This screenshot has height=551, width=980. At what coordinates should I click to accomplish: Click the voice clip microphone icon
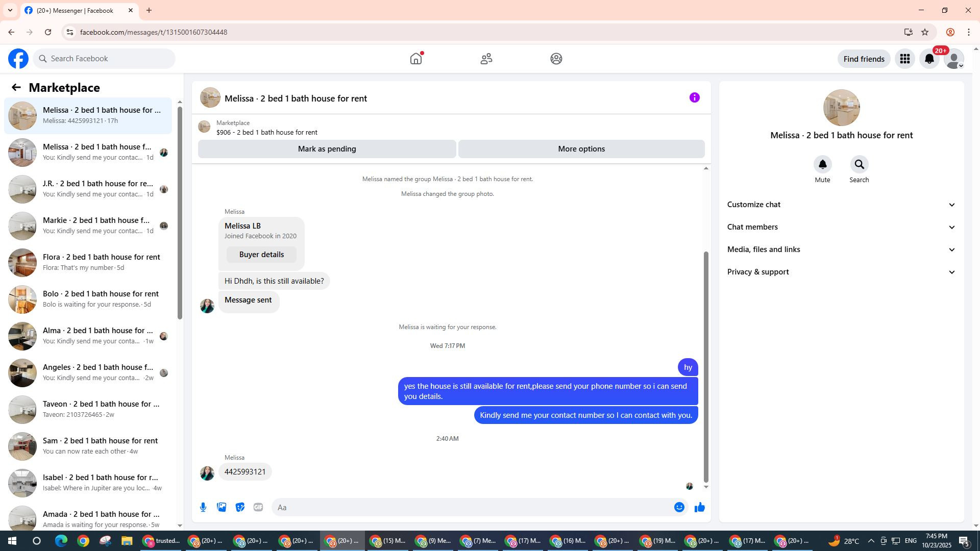pyautogui.click(x=203, y=507)
